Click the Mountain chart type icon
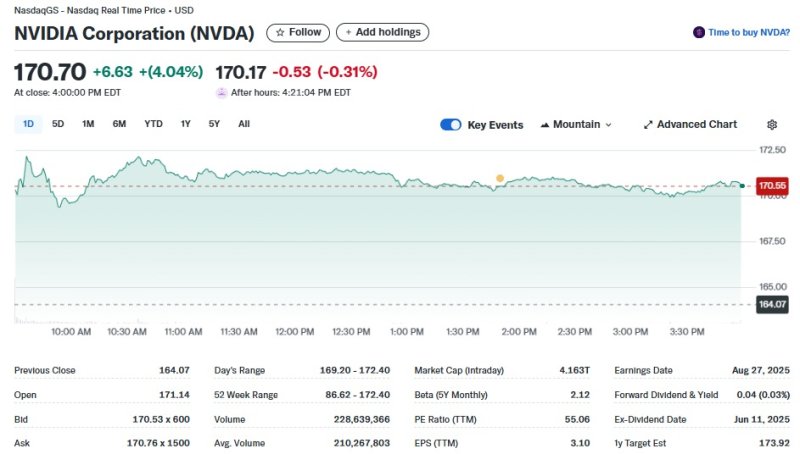Image resolution: width=800 pixels, height=454 pixels. (545, 125)
